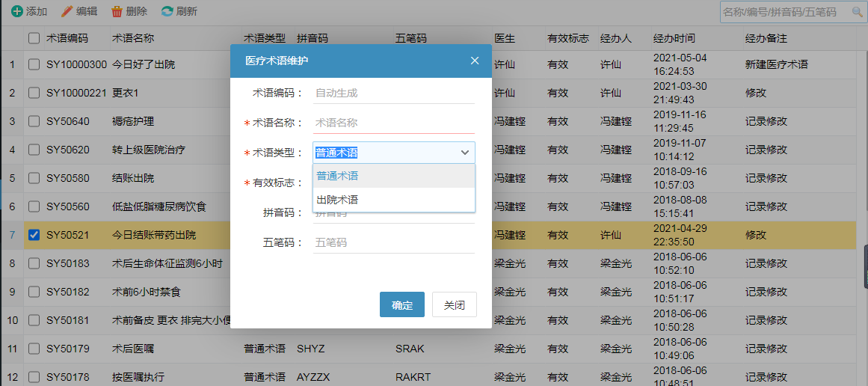
Task: Check the row SY50560 checkbox
Action: [34, 206]
